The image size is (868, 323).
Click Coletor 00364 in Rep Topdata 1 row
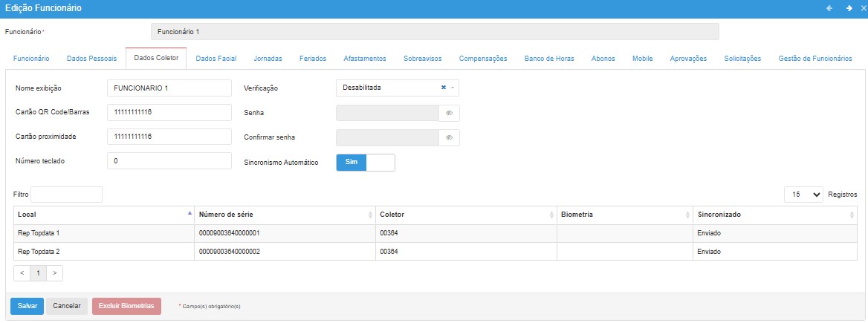pyautogui.click(x=389, y=233)
